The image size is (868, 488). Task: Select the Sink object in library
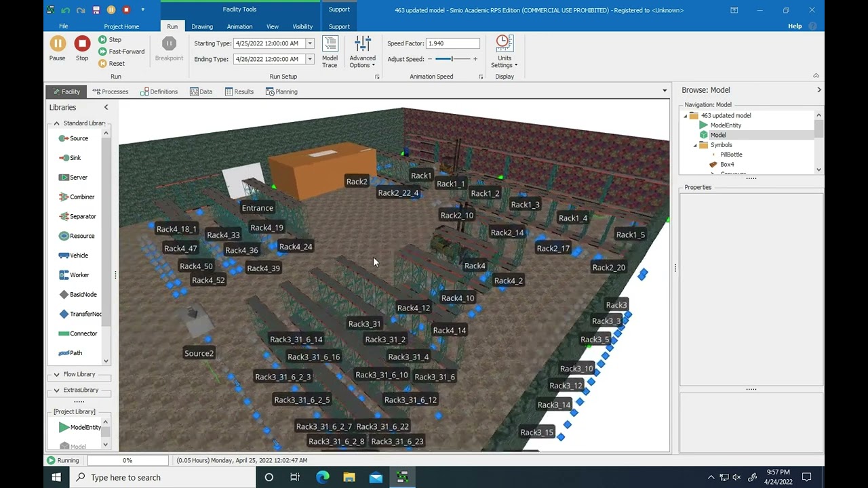coord(69,158)
